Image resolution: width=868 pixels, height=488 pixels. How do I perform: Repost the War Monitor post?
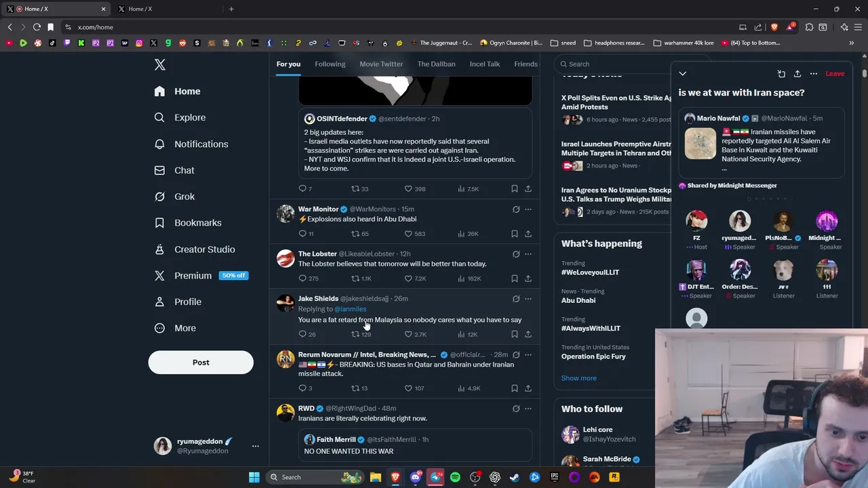tap(355, 234)
